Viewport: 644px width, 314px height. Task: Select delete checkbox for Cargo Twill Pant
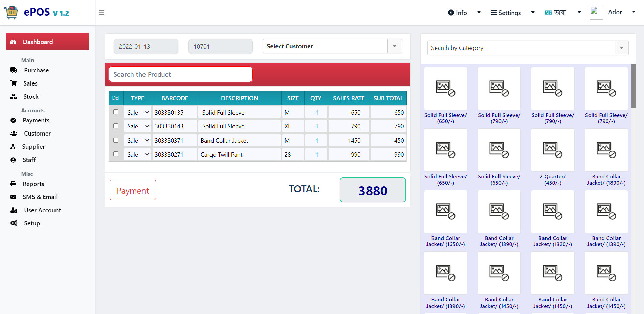[116, 154]
